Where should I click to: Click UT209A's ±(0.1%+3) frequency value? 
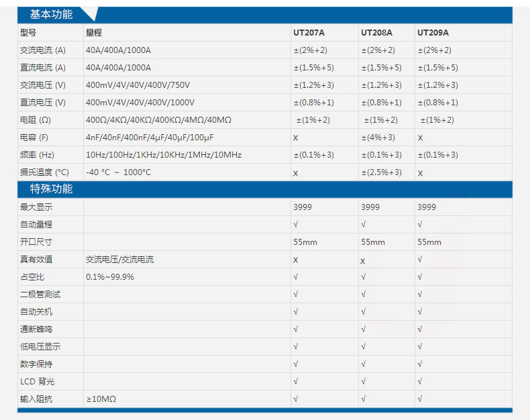(x=438, y=155)
